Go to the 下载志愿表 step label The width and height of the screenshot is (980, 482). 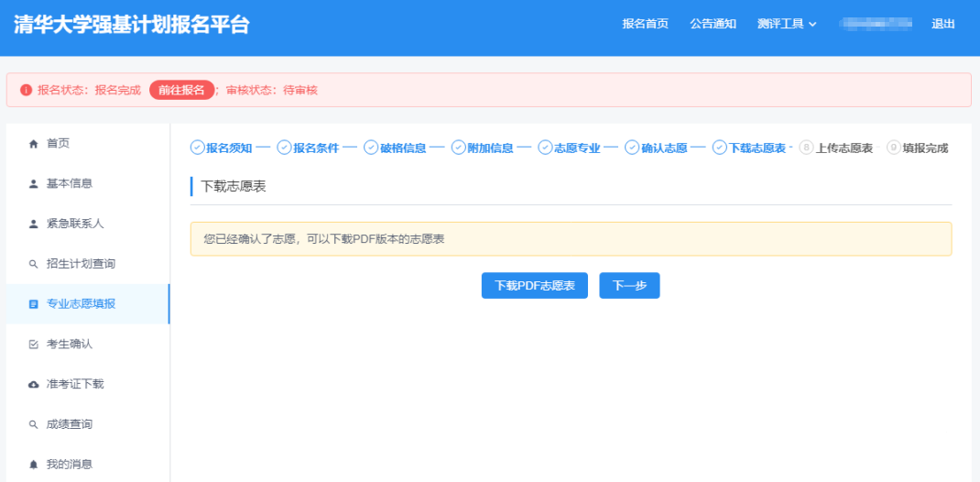[757, 148]
